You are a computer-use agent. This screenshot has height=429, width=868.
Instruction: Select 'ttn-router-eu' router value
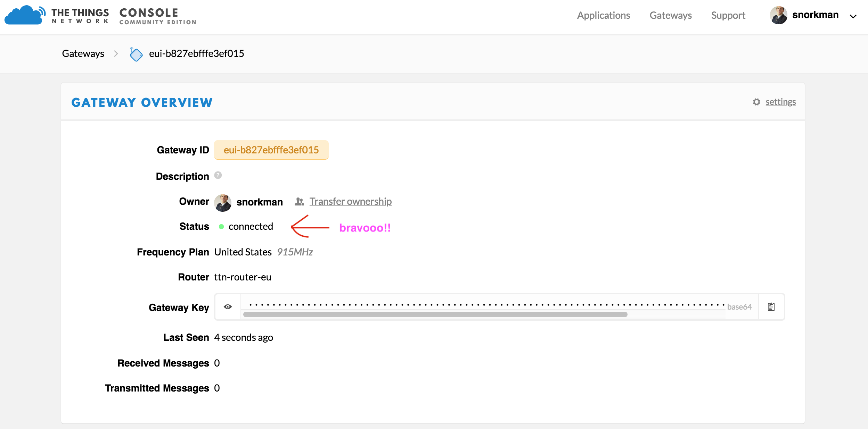[x=243, y=277]
